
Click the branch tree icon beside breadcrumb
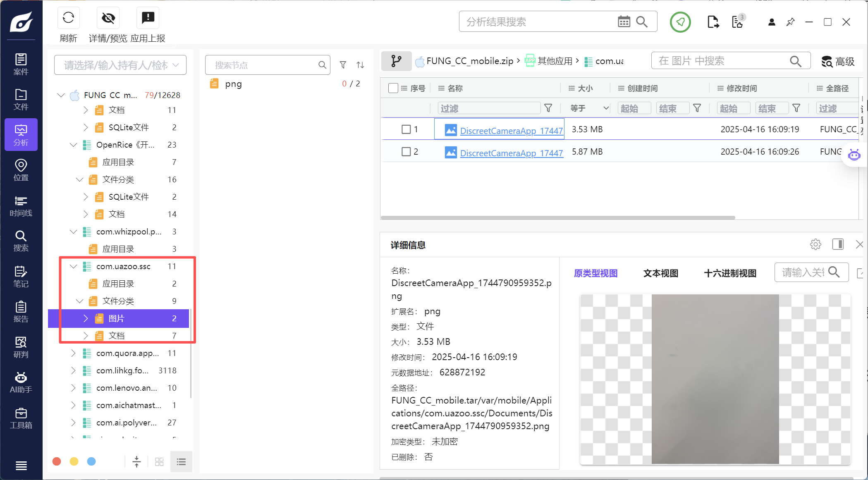click(396, 61)
